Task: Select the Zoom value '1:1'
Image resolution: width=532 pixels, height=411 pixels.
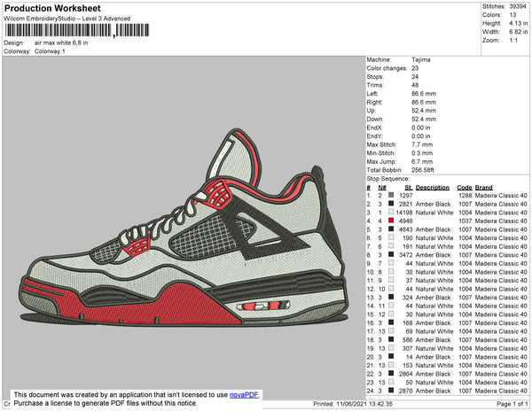Action: coord(513,41)
